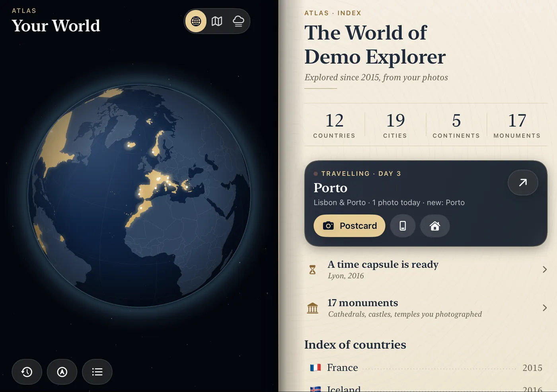Click the globe on the map
Image resolution: width=557 pixels, height=392 pixels.
[139, 195]
